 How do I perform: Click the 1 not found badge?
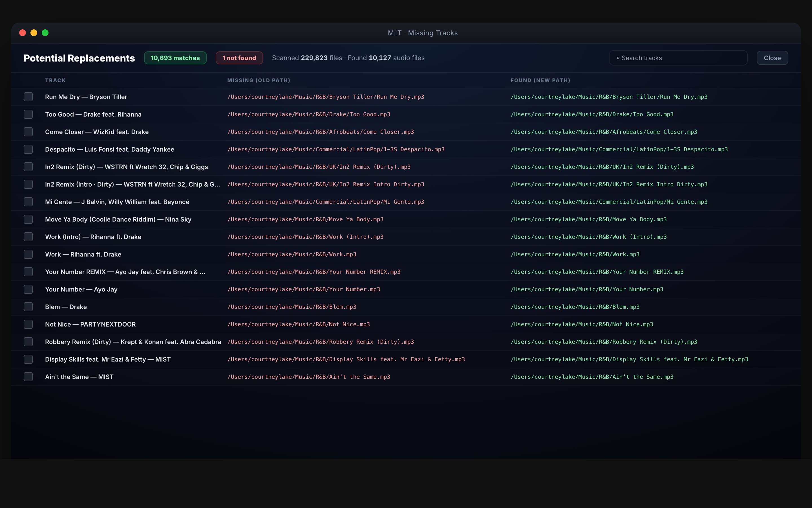click(x=239, y=58)
